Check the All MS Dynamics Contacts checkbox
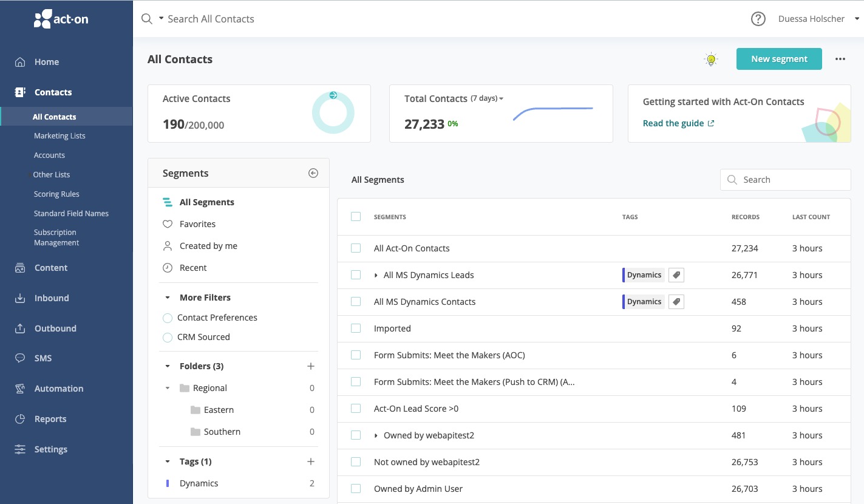The image size is (864, 504). pos(356,302)
